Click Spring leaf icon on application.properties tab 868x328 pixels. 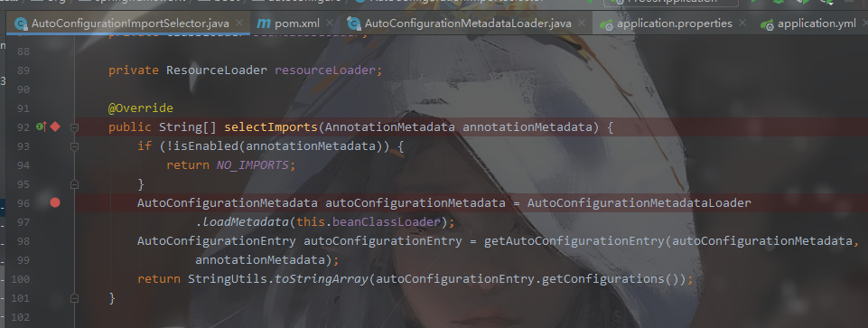click(x=606, y=23)
